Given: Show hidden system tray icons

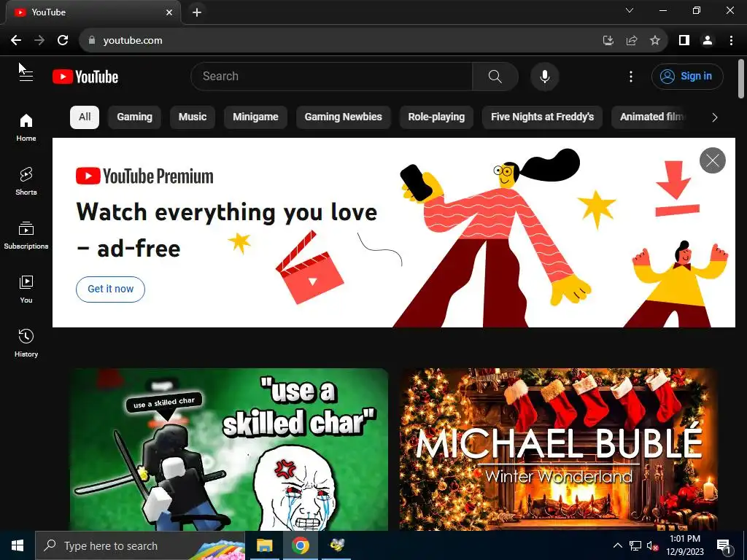Looking at the screenshot, I should coord(617,545).
